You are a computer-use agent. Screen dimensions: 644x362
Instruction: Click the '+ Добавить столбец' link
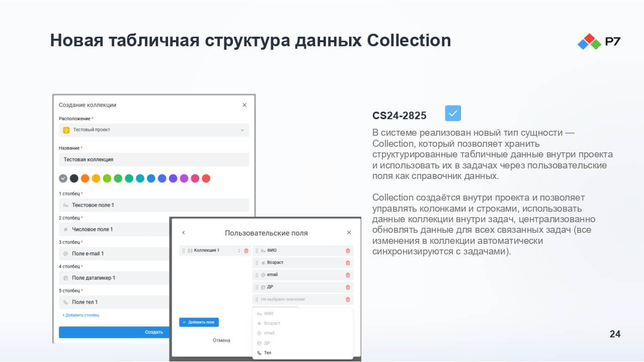click(80, 315)
